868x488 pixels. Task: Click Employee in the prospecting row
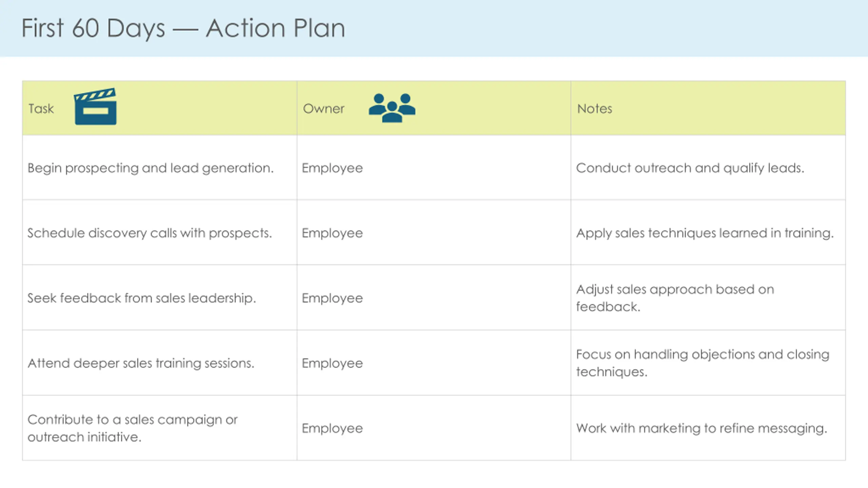[332, 168]
